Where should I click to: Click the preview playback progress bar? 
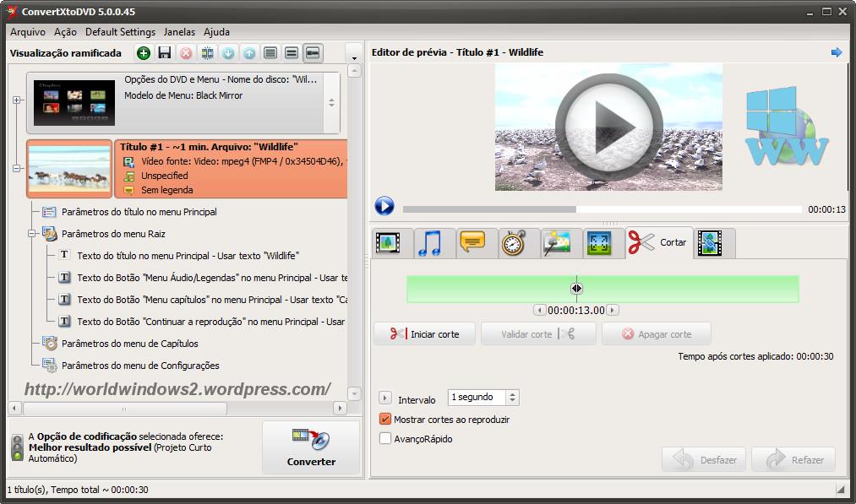tap(602, 209)
